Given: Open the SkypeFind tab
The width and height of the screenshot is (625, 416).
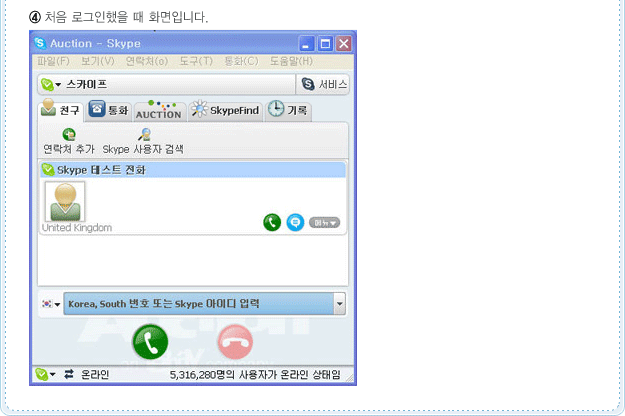Looking at the screenshot, I should click(x=225, y=110).
